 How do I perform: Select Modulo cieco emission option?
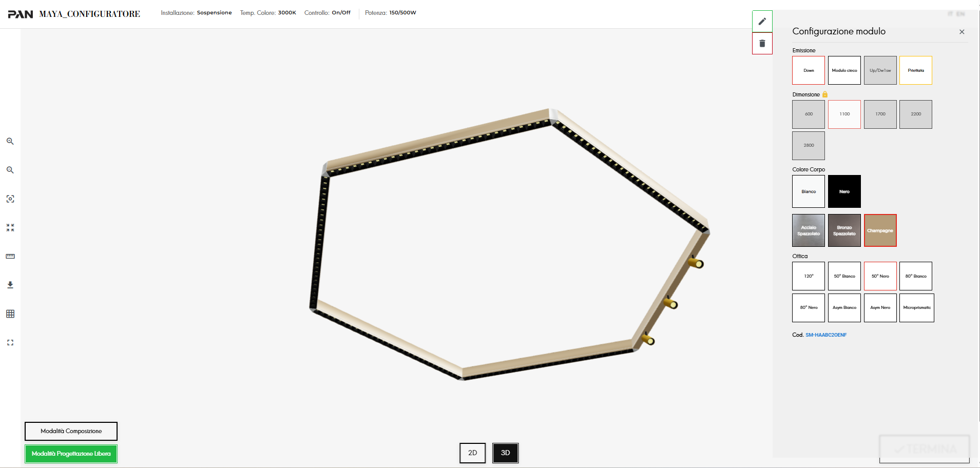click(x=844, y=70)
